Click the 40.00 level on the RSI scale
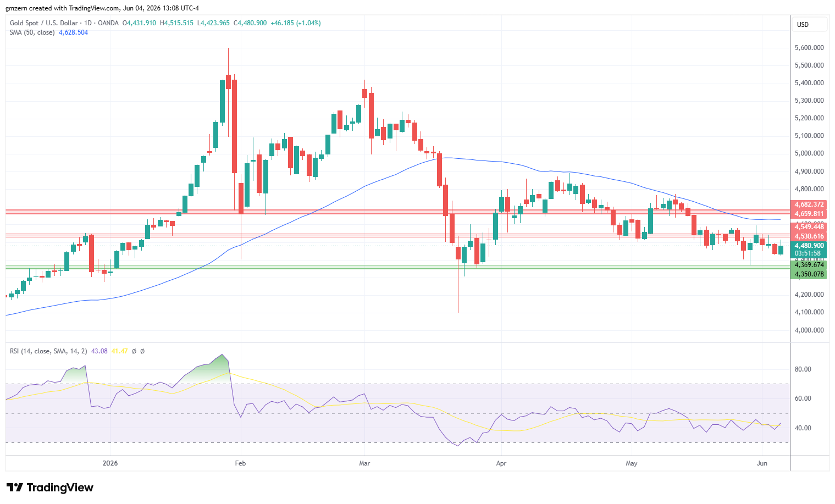835x504 pixels. tap(803, 428)
